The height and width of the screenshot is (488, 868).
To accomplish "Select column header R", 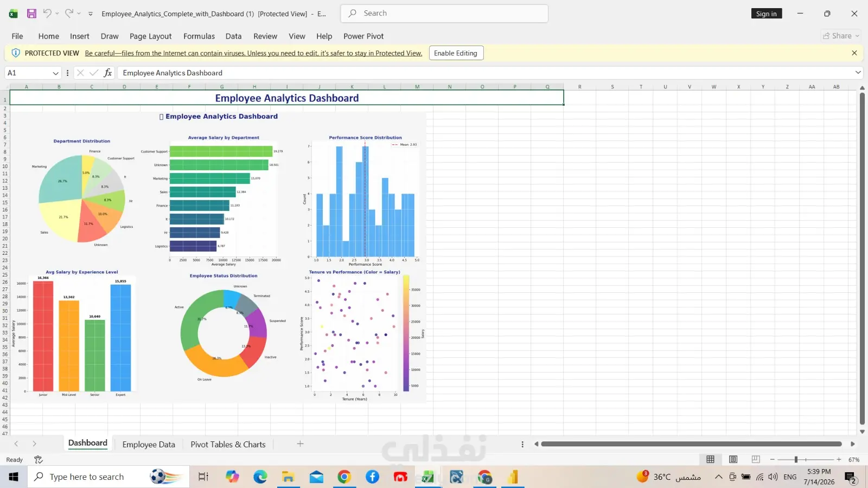I will click(580, 87).
